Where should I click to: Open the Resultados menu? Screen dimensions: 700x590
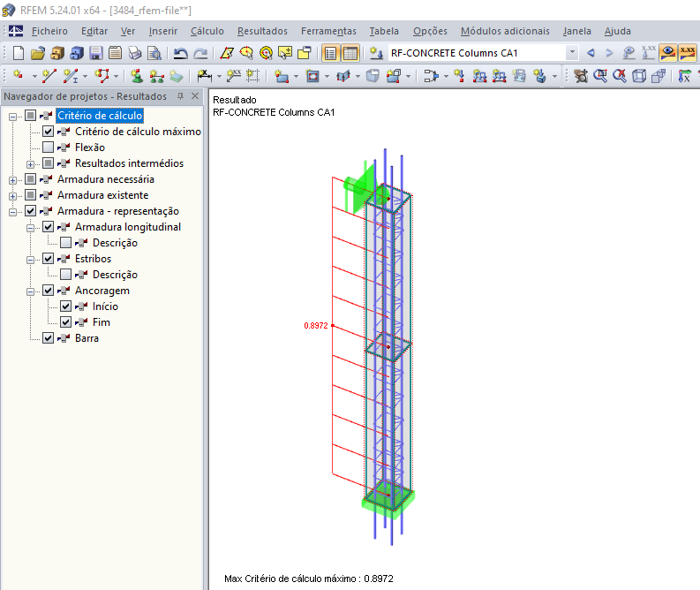262,31
